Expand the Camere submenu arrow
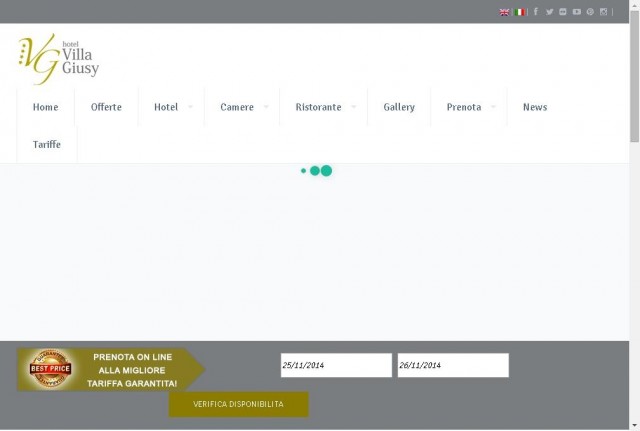The width and height of the screenshot is (640, 431). pyautogui.click(x=266, y=107)
